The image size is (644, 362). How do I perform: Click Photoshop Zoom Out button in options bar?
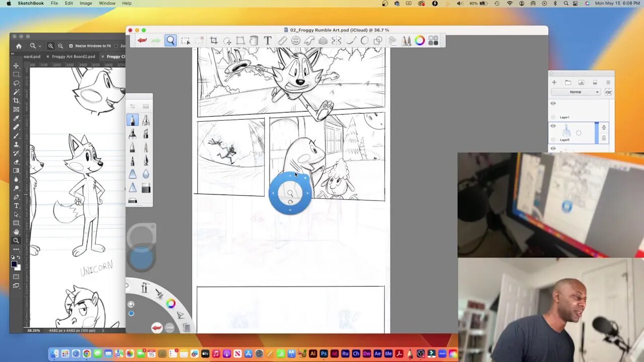[x=60, y=46]
